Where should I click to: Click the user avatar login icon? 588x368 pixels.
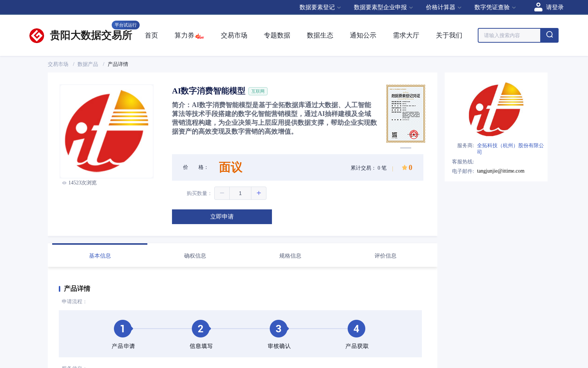538,7
